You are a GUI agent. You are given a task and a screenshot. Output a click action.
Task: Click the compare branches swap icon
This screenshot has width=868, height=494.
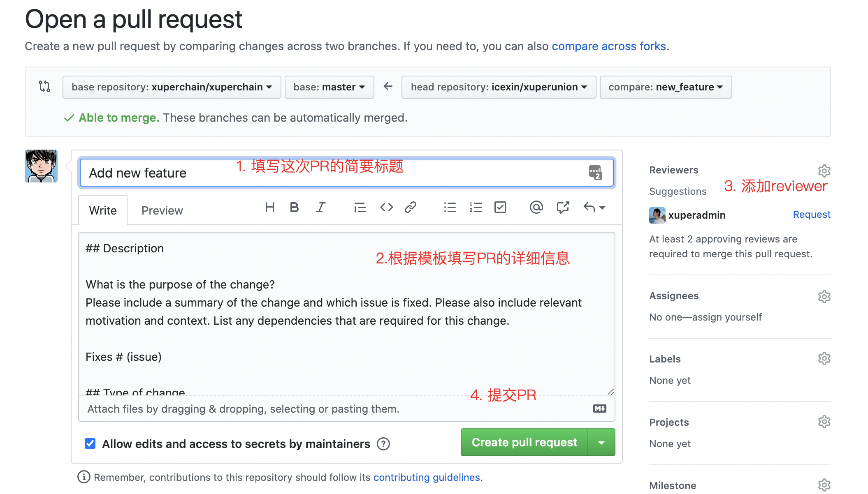(44, 86)
